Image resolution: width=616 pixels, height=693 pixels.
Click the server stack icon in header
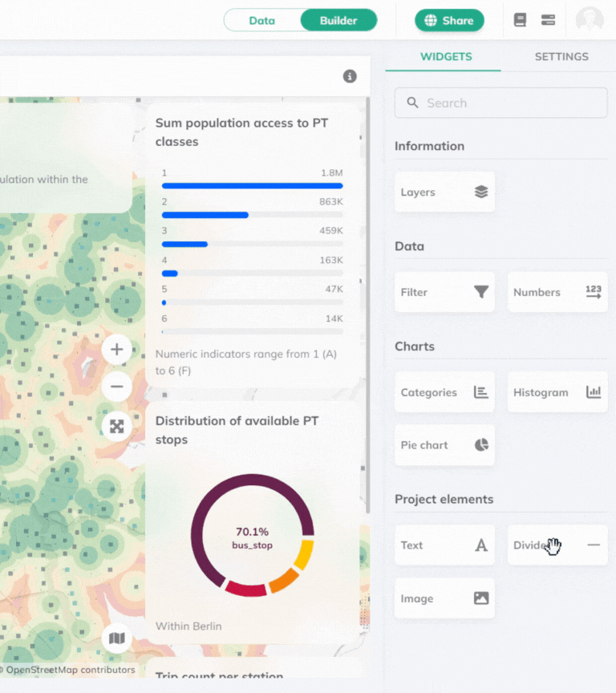point(549,20)
